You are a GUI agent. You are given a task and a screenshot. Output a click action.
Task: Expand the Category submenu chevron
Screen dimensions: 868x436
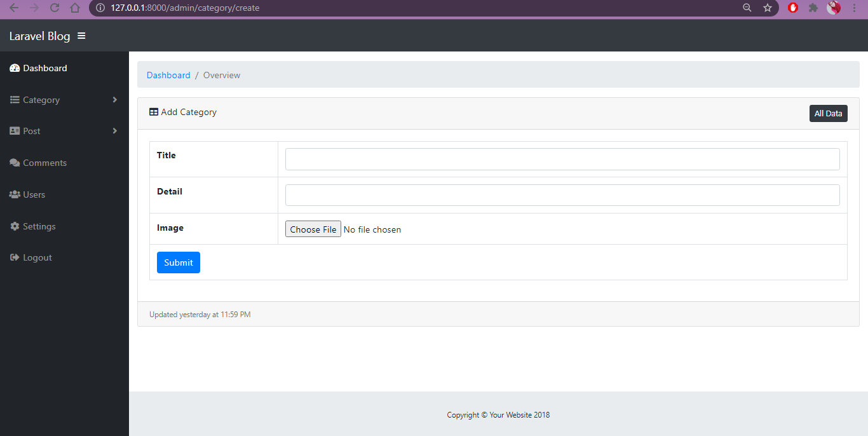[115, 100]
